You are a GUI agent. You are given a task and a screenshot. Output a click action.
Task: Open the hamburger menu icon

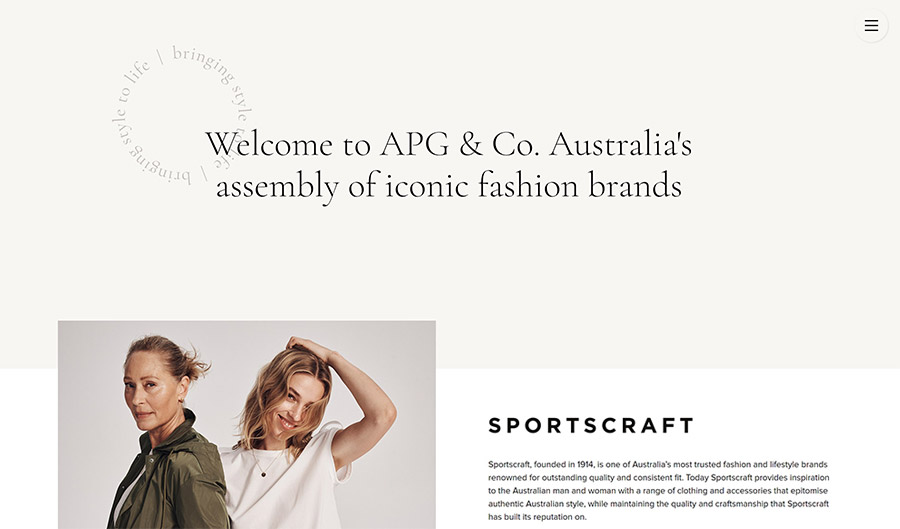click(871, 26)
